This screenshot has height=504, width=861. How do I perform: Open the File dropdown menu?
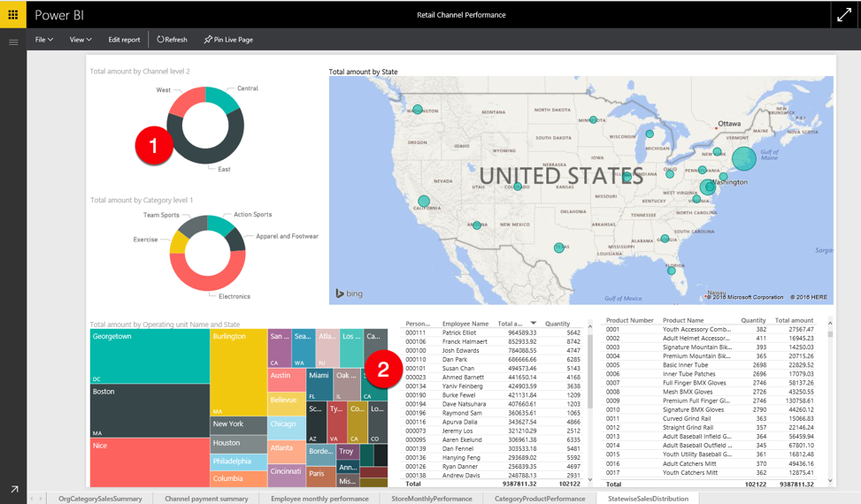(44, 40)
